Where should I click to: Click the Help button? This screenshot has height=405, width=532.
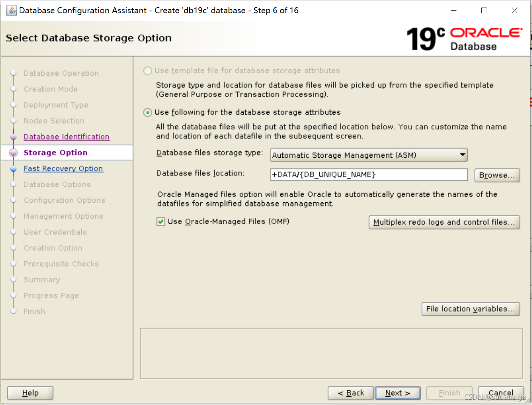(x=30, y=393)
